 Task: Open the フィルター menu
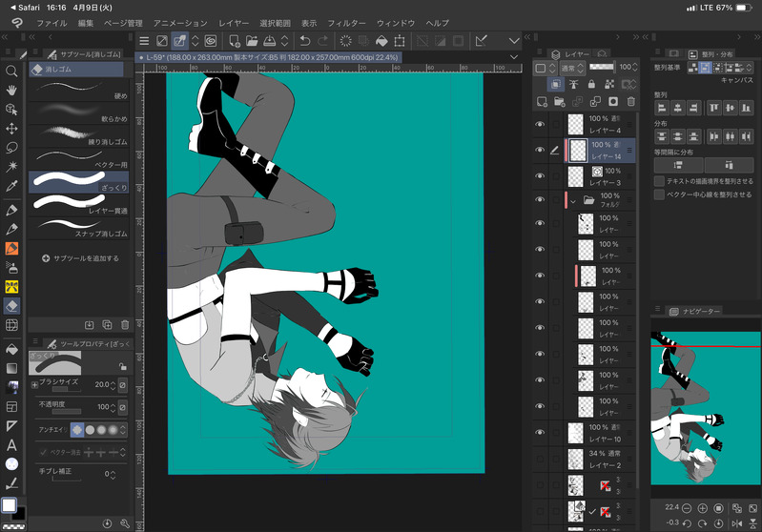coord(346,22)
